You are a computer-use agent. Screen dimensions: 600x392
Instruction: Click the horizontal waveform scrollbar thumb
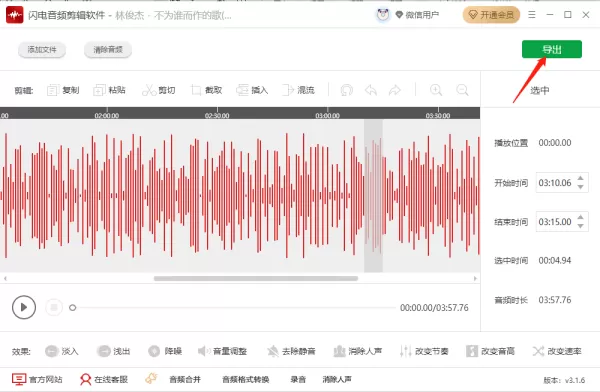click(256, 279)
